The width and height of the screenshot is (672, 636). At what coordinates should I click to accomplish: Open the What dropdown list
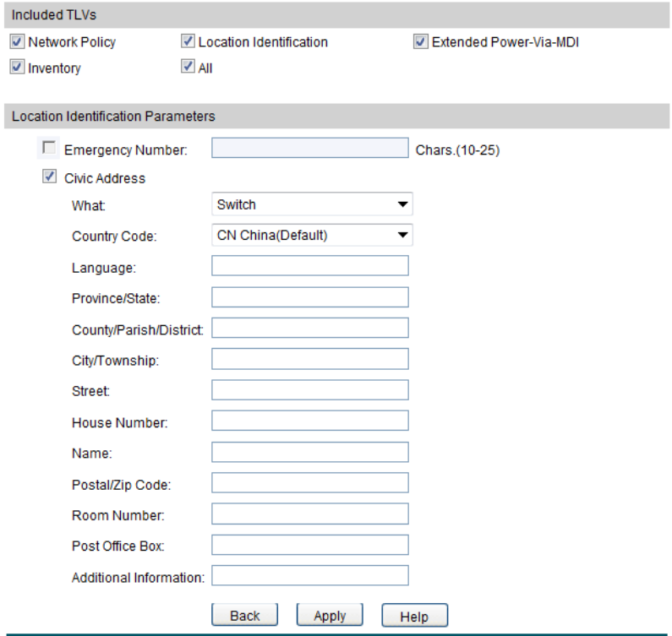click(311, 204)
